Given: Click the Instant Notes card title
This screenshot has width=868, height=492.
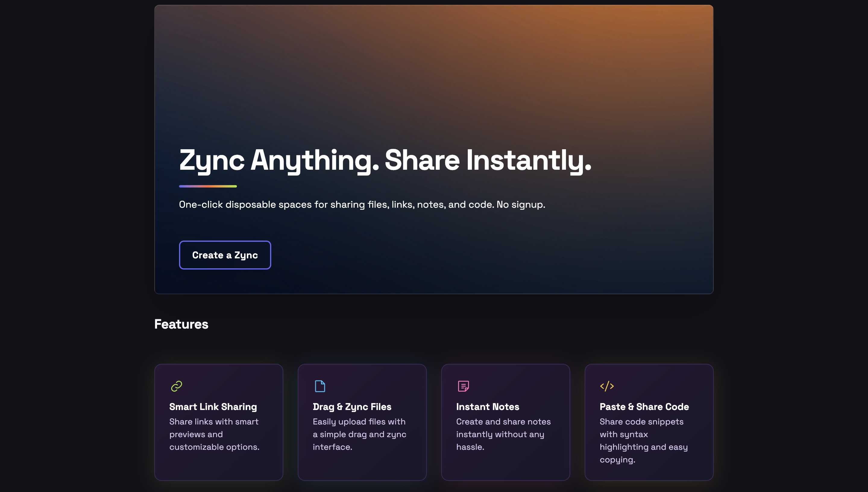Looking at the screenshot, I should tap(487, 406).
